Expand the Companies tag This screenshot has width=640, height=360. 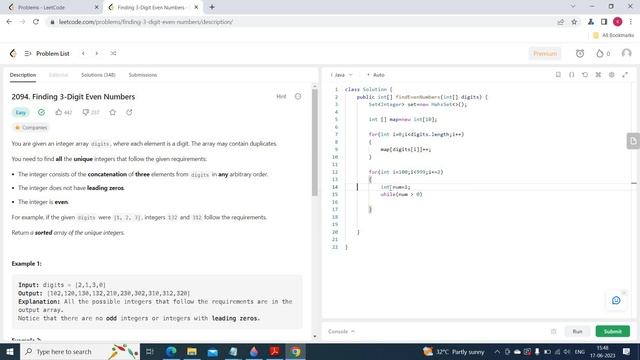coord(31,128)
